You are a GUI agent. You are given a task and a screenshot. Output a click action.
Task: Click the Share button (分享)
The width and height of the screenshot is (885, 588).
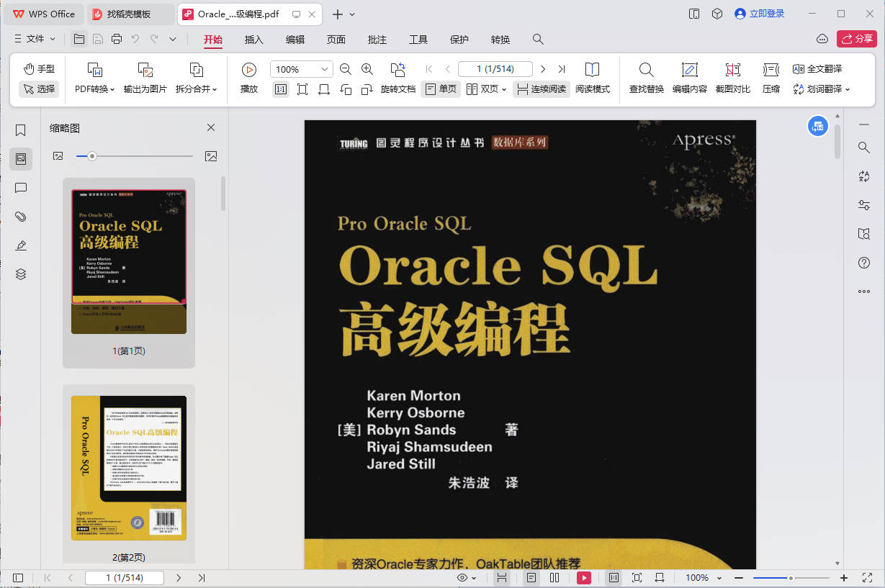click(856, 39)
